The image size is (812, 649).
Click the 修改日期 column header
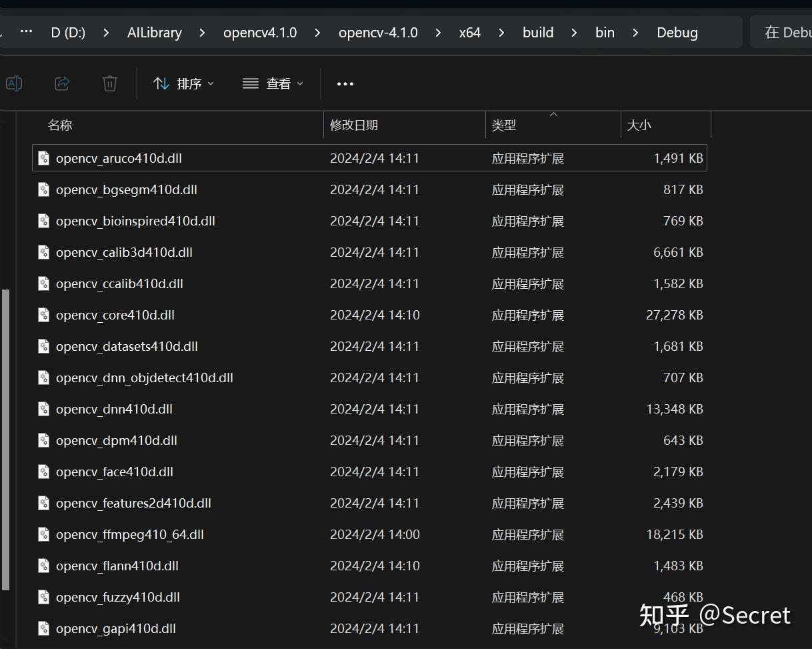(354, 125)
